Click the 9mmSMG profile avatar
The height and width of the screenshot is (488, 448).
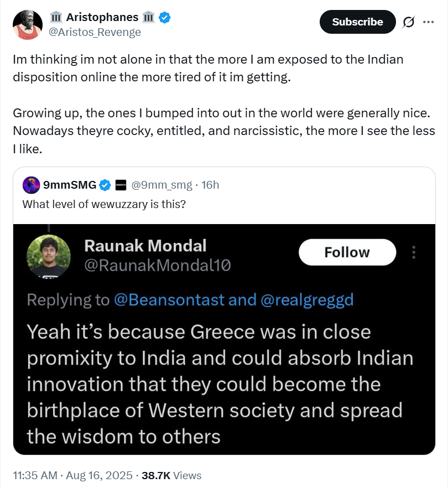tap(32, 185)
